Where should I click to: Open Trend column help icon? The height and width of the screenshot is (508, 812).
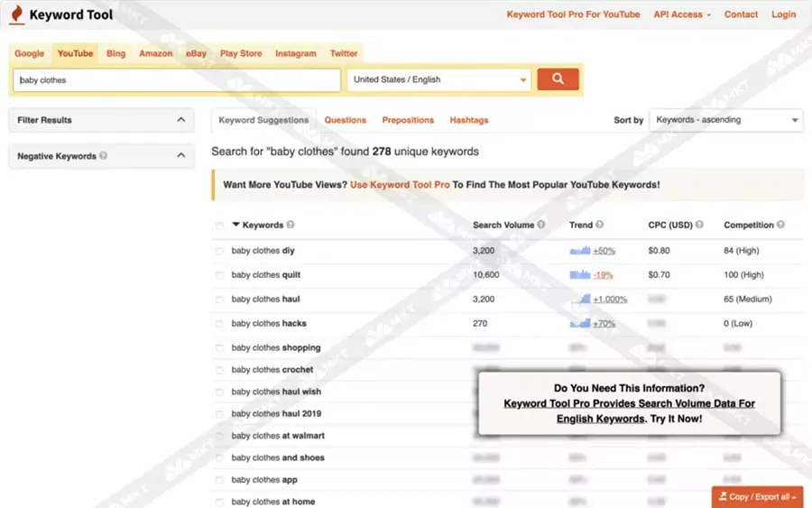[x=600, y=225]
